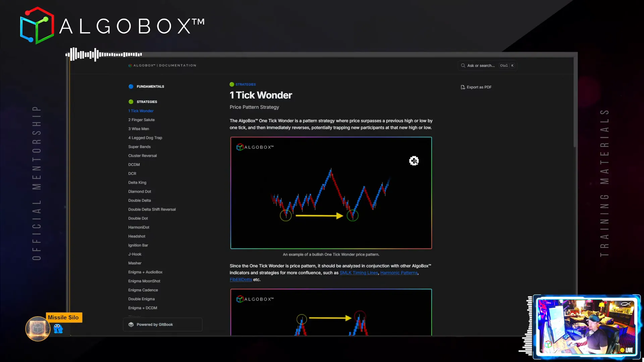Follow the FibElliDotts link

pos(241,280)
